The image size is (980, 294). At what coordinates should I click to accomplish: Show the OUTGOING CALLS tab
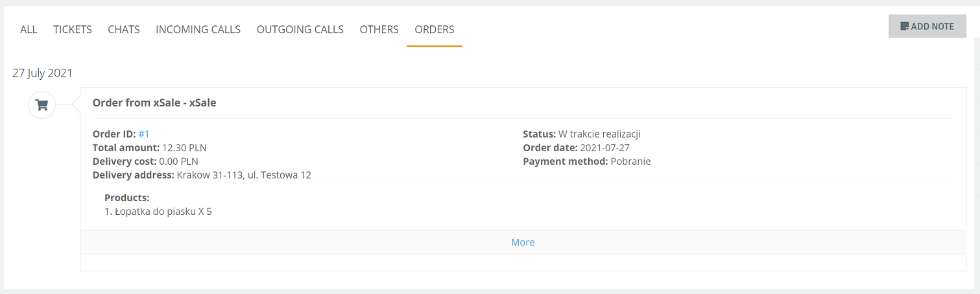tap(300, 29)
